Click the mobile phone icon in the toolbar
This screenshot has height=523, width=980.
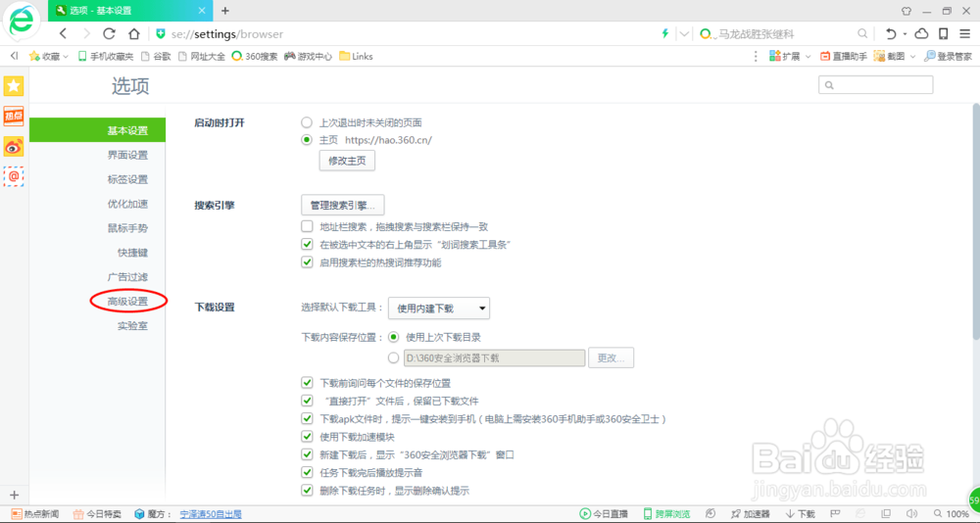point(944,33)
